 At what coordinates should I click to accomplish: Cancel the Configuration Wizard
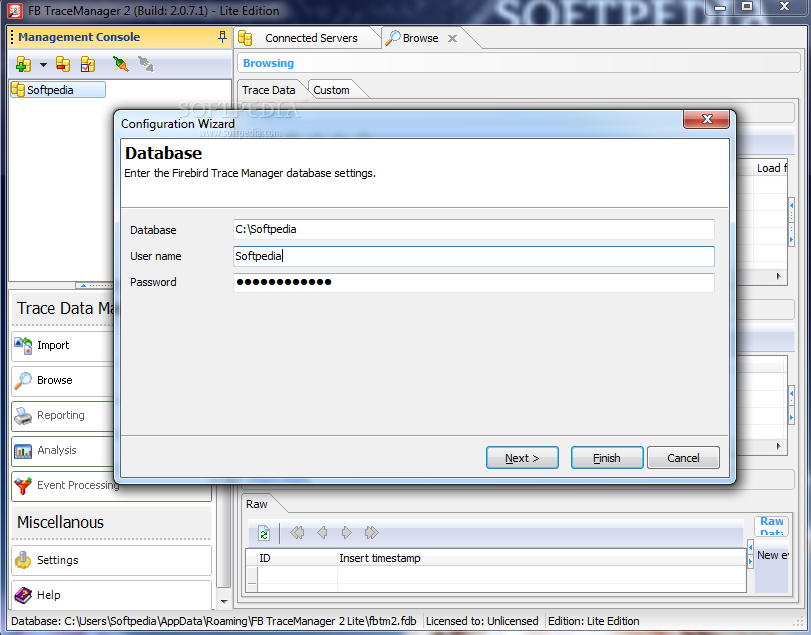tap(683, 458)
